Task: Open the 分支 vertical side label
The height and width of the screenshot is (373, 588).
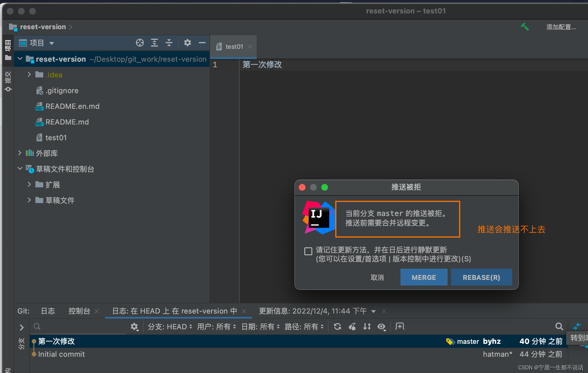Action: 21,344
